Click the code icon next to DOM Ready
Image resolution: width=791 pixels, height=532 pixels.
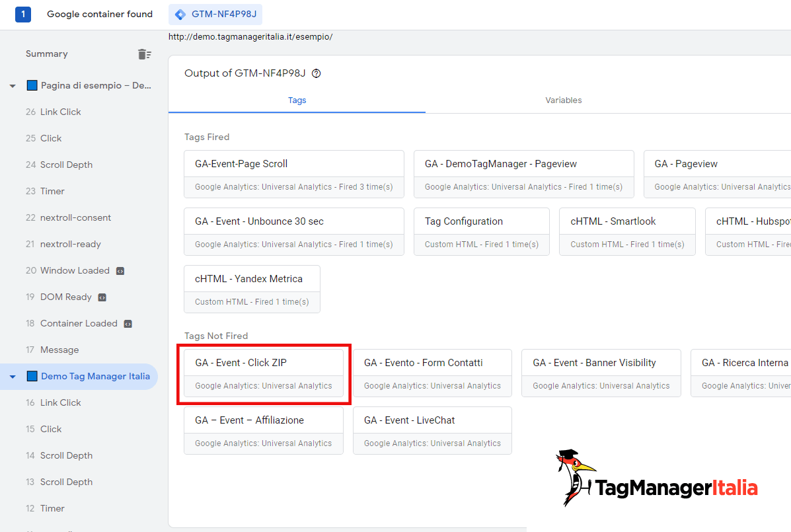[102, 297]
